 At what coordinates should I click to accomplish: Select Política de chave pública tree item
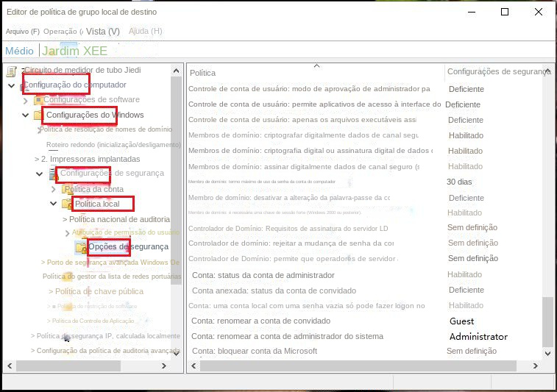point(99,291)
